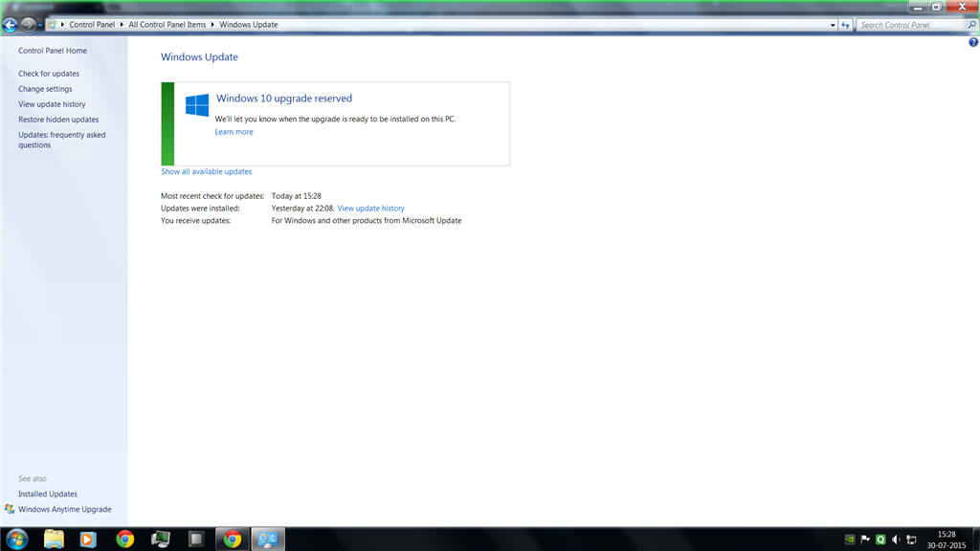980x551 pixels.
Task: Click the All Control Panel Items breadcrumb
Action: coord(167,25)
